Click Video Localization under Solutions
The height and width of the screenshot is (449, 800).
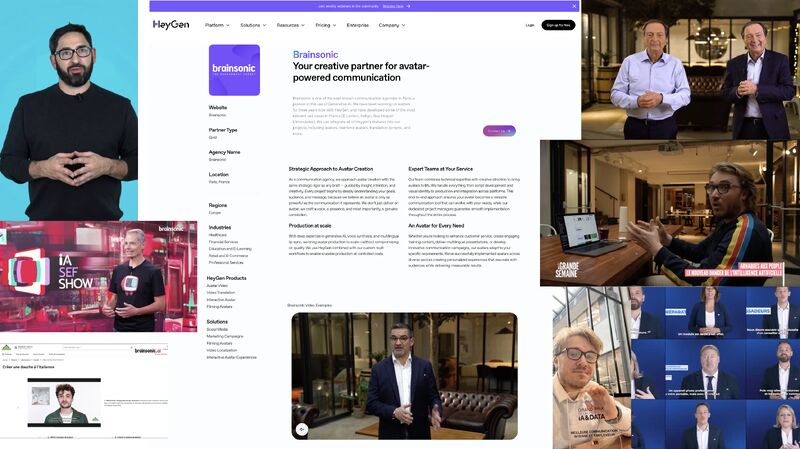222,351
